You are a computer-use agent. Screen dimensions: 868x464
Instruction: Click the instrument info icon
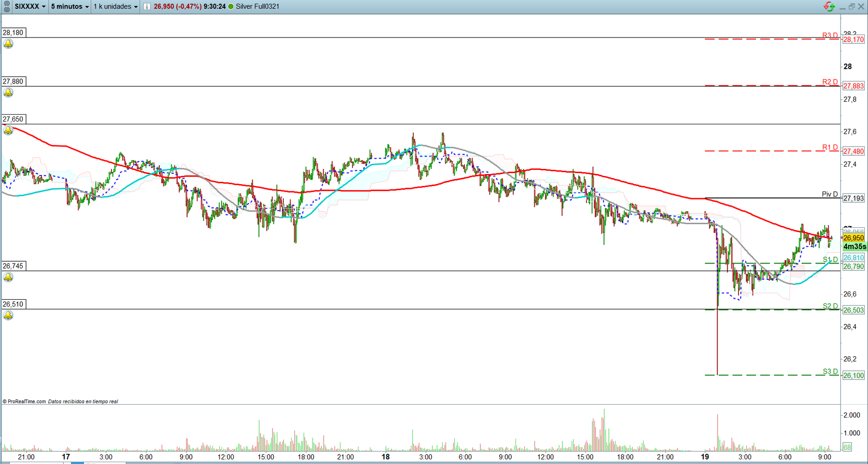coord(147,6)
